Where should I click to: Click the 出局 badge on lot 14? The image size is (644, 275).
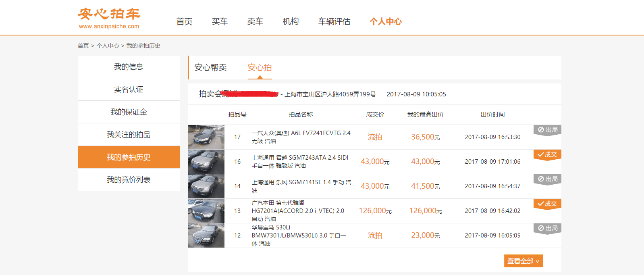click(x=547, y=179)
